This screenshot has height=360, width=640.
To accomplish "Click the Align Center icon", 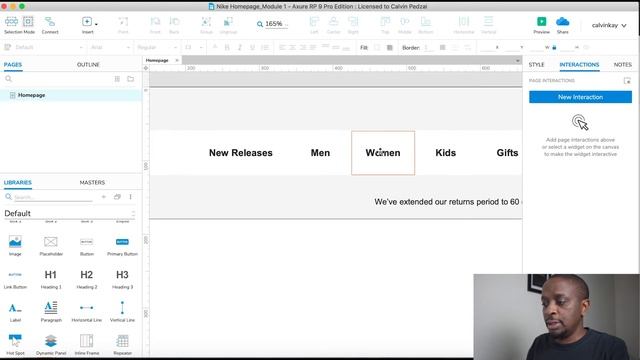I will (333, 21).
